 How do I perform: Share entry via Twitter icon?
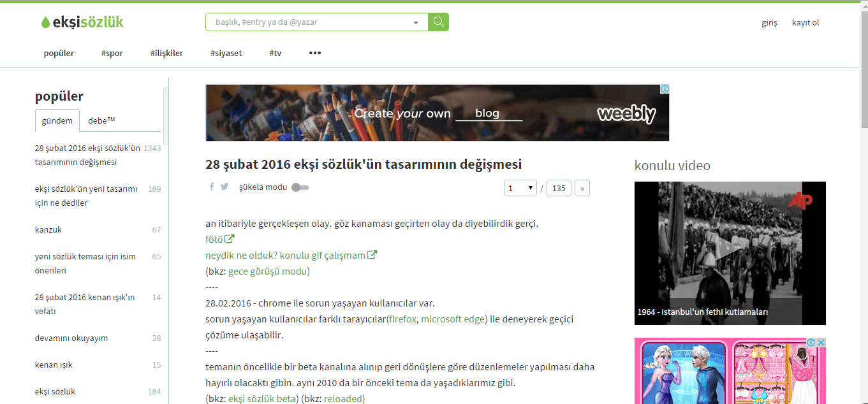[x=224, y=187]
